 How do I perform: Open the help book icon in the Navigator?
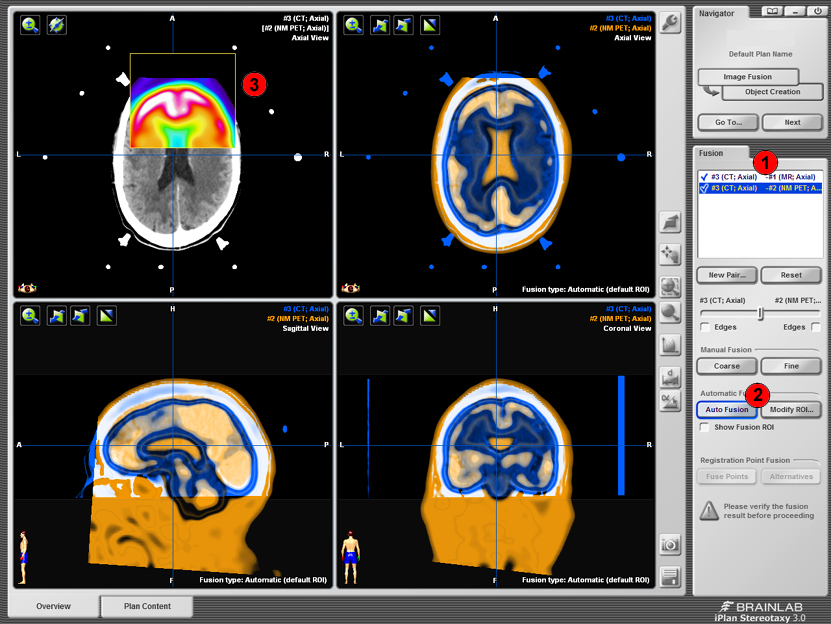(771, 11)
